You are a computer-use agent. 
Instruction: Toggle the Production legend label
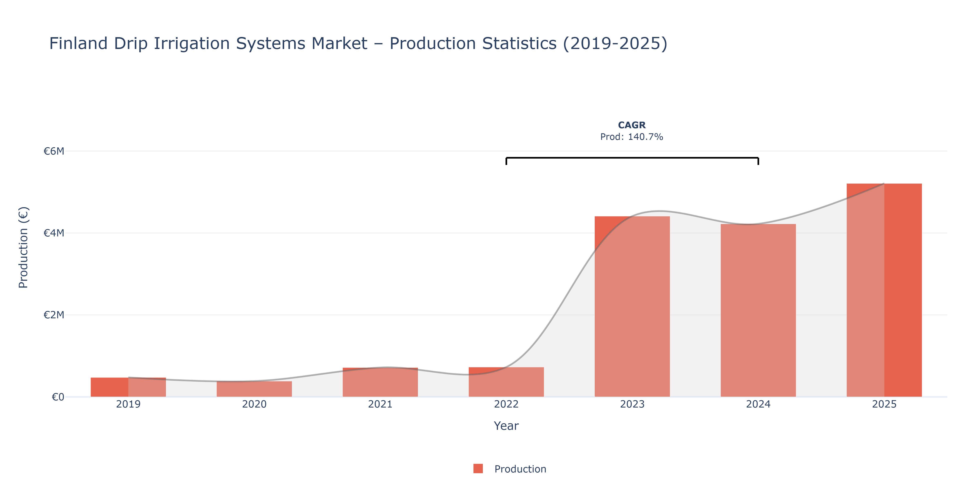click(520, 469)
